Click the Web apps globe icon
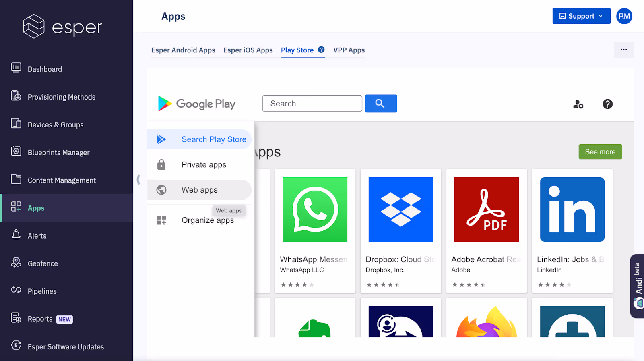This screenshot has height=361, width=644. coord(161,190)
